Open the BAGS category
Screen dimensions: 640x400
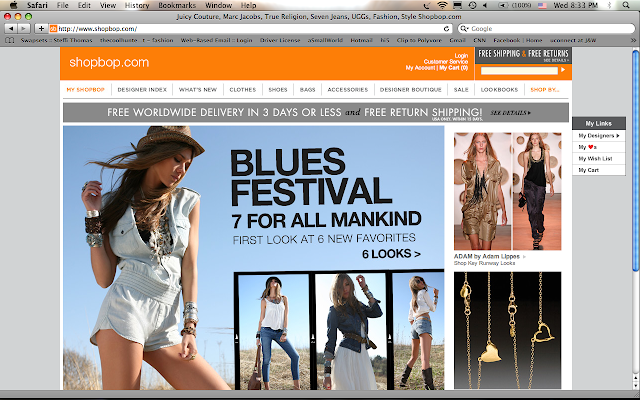[x=308, y=89]
